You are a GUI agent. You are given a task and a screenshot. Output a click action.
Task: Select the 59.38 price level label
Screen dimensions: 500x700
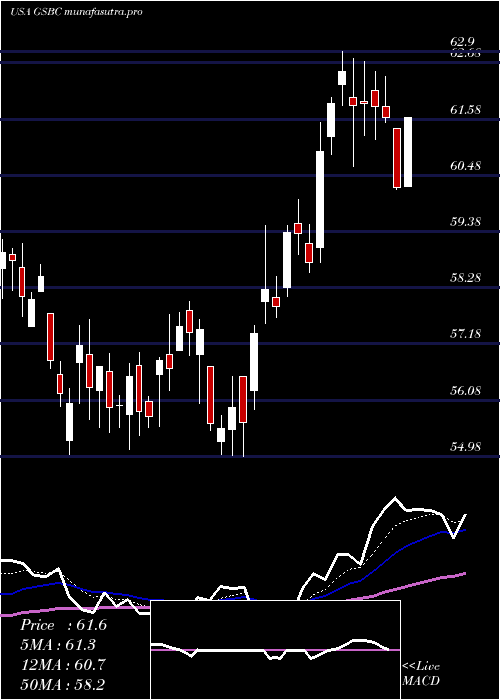(466, 221)
